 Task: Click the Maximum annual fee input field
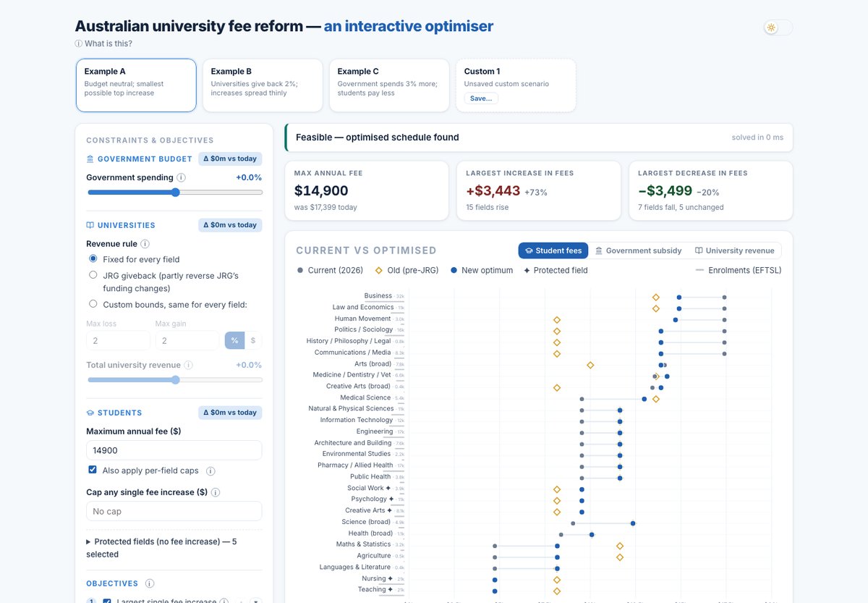tap(174, 450)
